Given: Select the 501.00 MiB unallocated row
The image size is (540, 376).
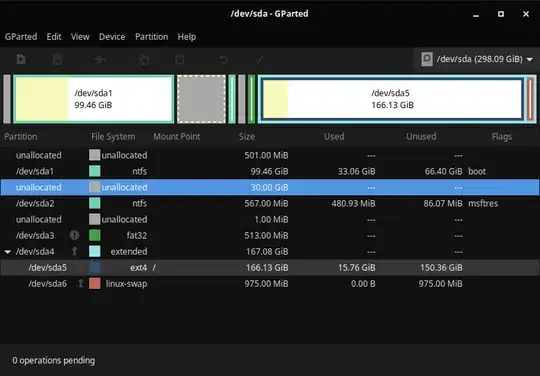Looking at the screenshot, I should pyautogui.click(x=270, y=155).
